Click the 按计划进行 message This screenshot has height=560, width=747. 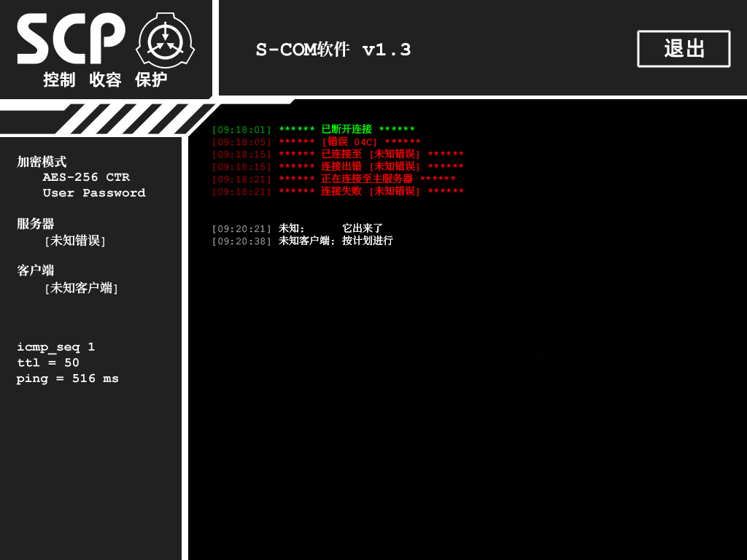coord(368,241)
